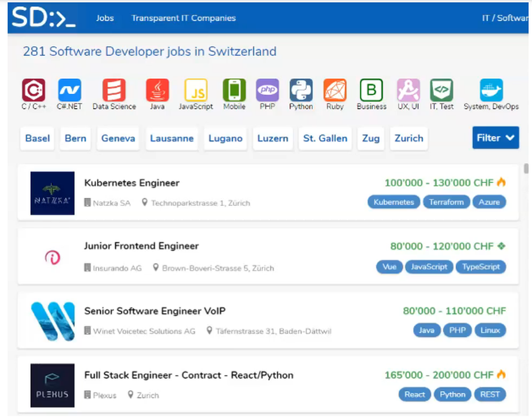Image resolution: width=532 pixels, height=420 pixels.
Task: Click the TypeScript skill tag
Action: pyautogui.click(x=481, y=267)
